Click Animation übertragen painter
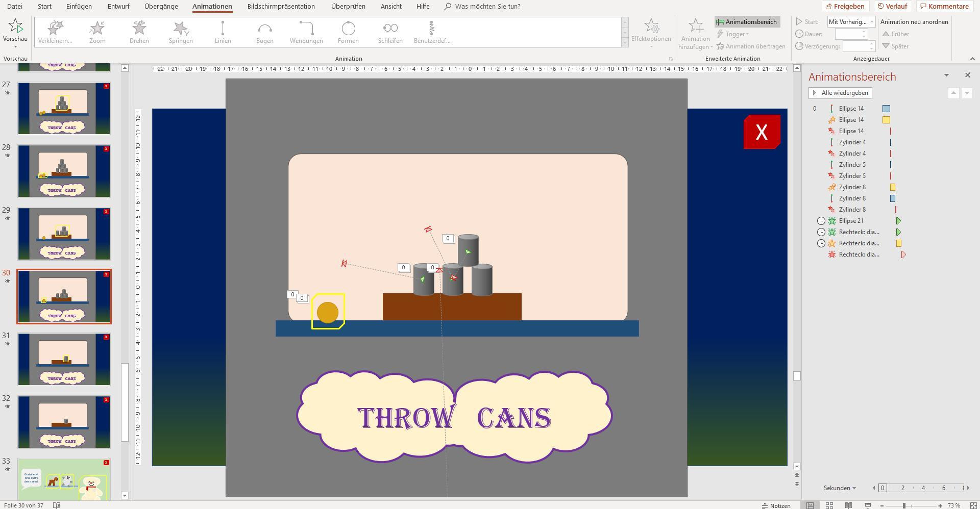980x509 pixels. click(x=751, y=46)
